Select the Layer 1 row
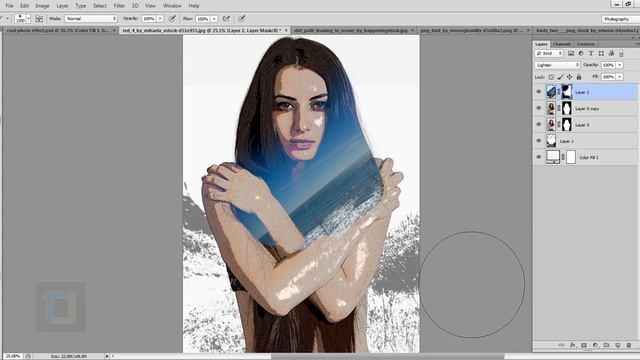Image resolution: width=640 pixels, height=360 pixels. (x=585, y=141)
